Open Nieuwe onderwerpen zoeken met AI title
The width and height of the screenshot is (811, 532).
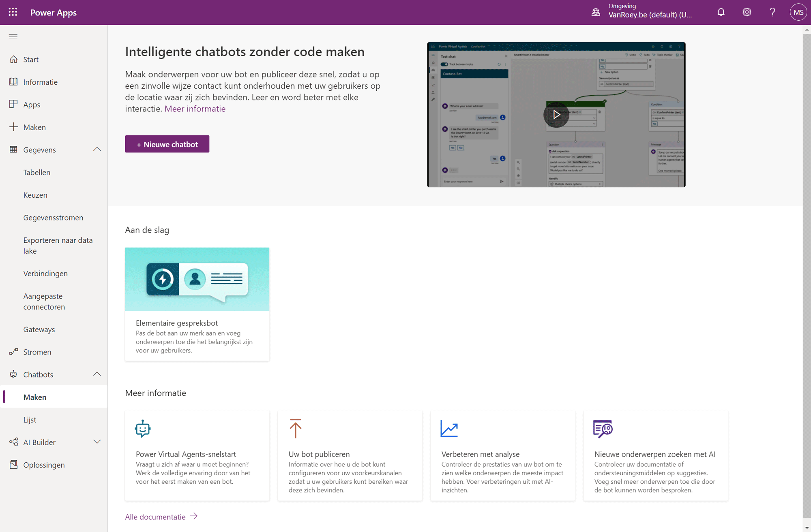pyautogui.click(x=655, y=454)
